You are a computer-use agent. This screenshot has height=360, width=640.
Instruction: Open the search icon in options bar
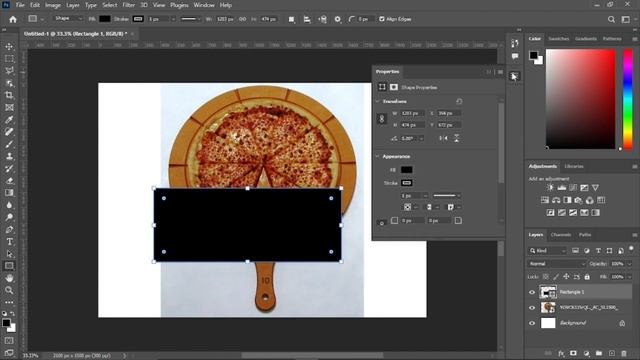tap(611, 19)
